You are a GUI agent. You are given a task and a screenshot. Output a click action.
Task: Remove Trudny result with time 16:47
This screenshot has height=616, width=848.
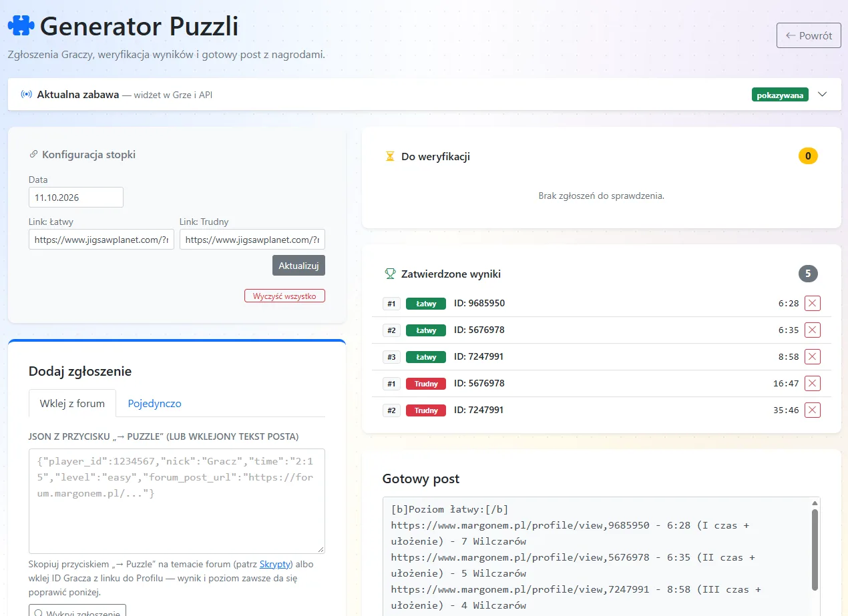coord(813,384)
